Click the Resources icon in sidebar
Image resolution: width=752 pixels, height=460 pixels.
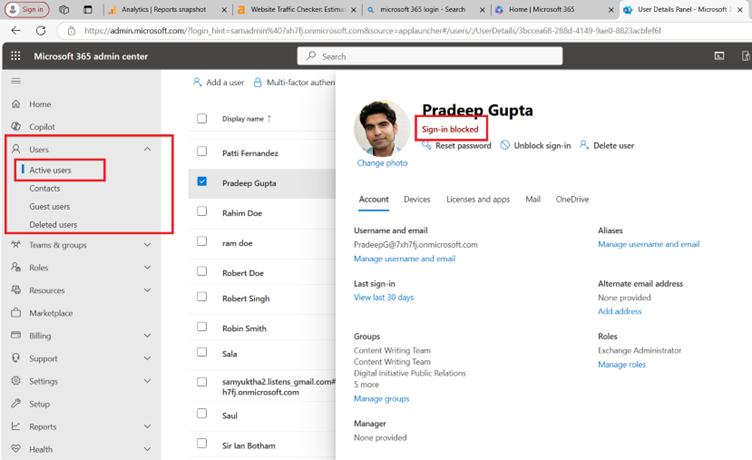16,290
